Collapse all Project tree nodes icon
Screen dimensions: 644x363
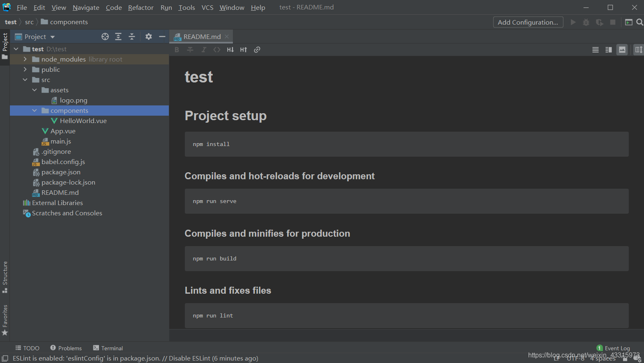coord(132,37)
